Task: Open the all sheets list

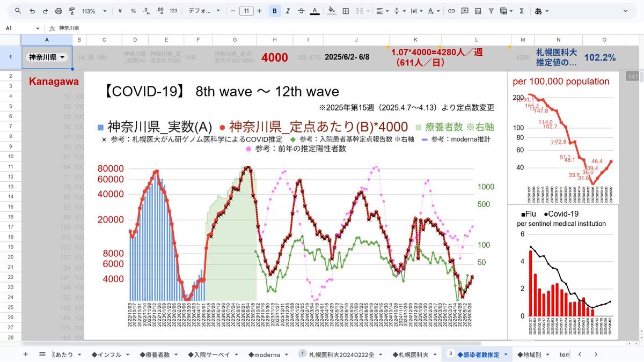Action: tap(42, 354)
